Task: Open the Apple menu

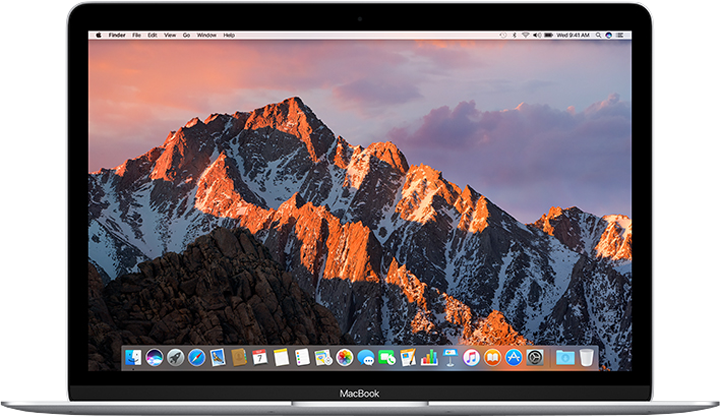Action: (98, 35)
